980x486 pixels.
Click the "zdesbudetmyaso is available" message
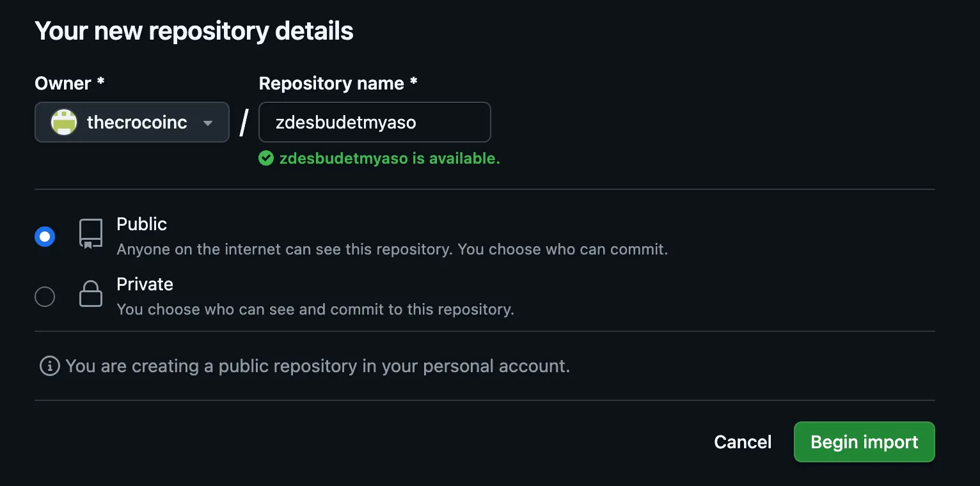click(x=390, y=159)
